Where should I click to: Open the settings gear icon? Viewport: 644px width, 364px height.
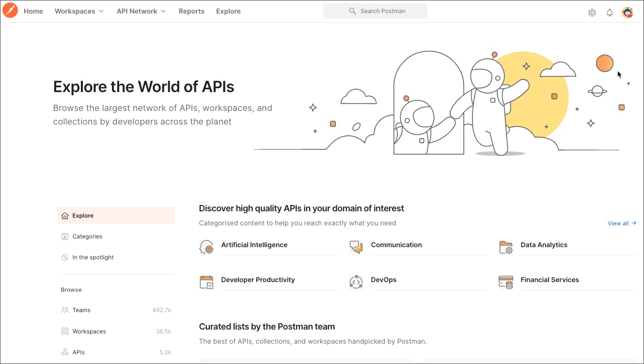pos(592,13)
